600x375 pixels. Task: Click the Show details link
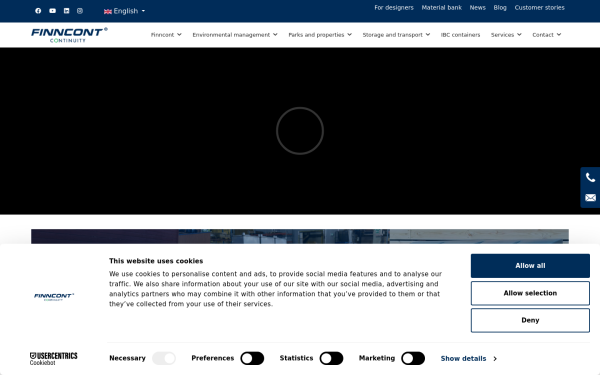coord(463,359)
